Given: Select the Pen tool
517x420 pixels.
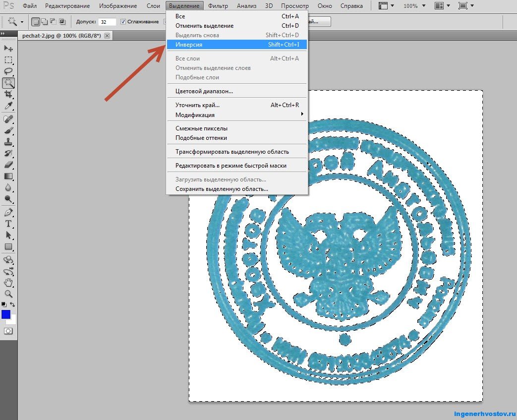Looking at the screenshot, I should (x=8, y=212).
